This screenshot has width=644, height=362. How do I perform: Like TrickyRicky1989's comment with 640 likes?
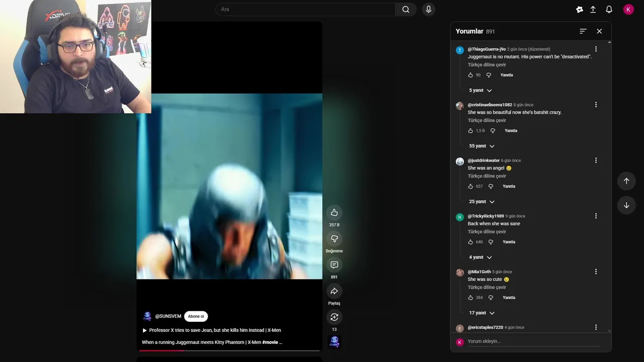pyautogui.click(x=470, y=242)
